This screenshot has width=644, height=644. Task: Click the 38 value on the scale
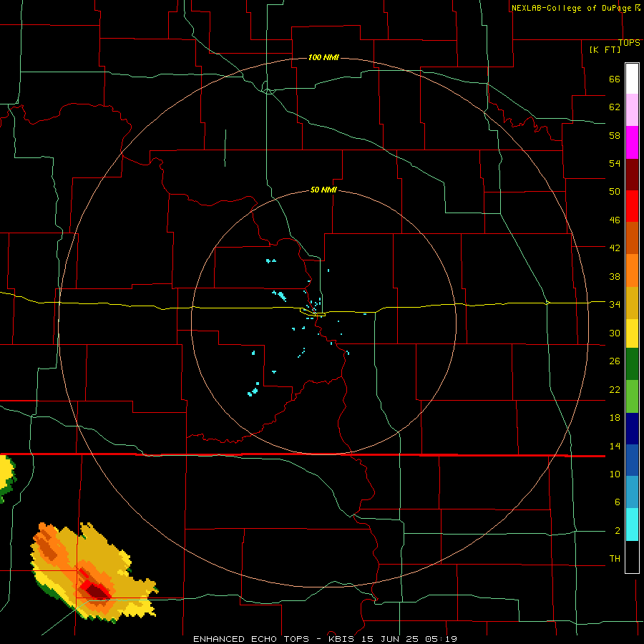click(x=615, y=276)
